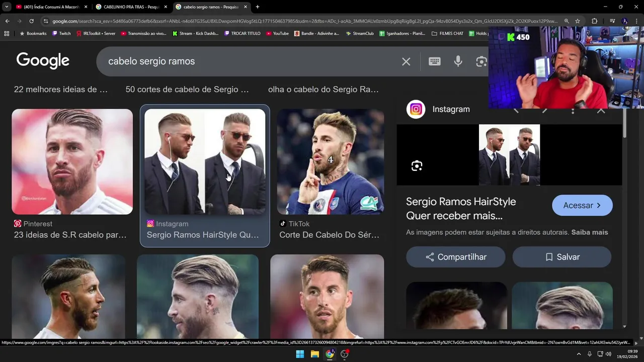View site information icon in address bar
Image resolution: width=644 pixels, height=362 pixels.
coord(46,21)
